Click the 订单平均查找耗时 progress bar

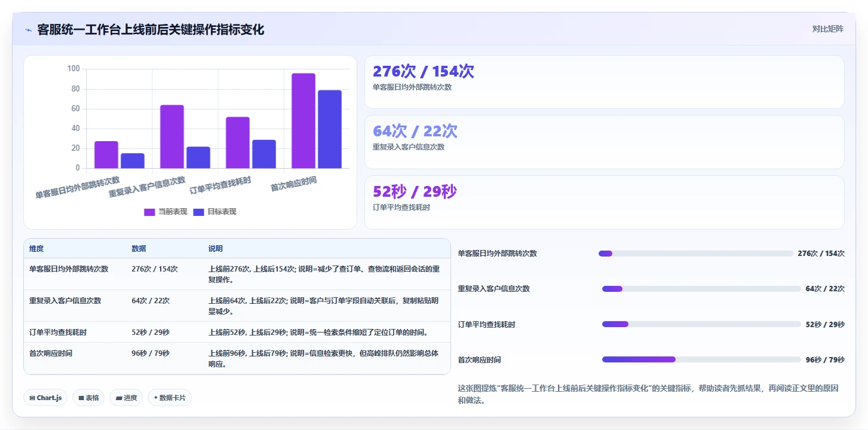pyautogui.click(x=701, y=324)
